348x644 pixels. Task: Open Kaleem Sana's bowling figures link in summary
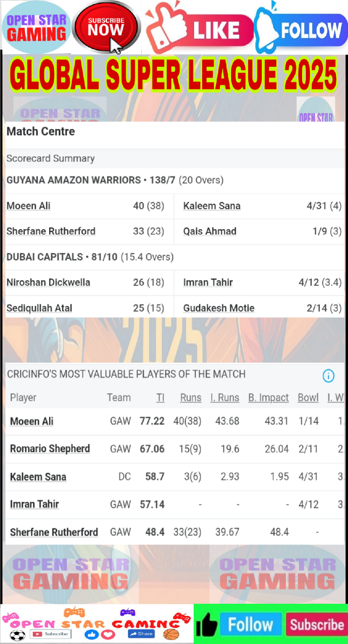pyautogui.click(x=212, y=206)
